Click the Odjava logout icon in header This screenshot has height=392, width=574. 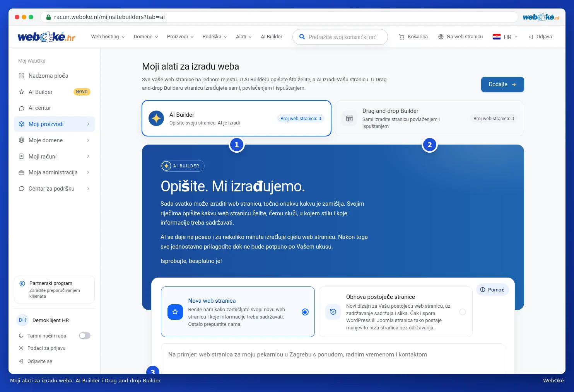click(x=531, y=37)
